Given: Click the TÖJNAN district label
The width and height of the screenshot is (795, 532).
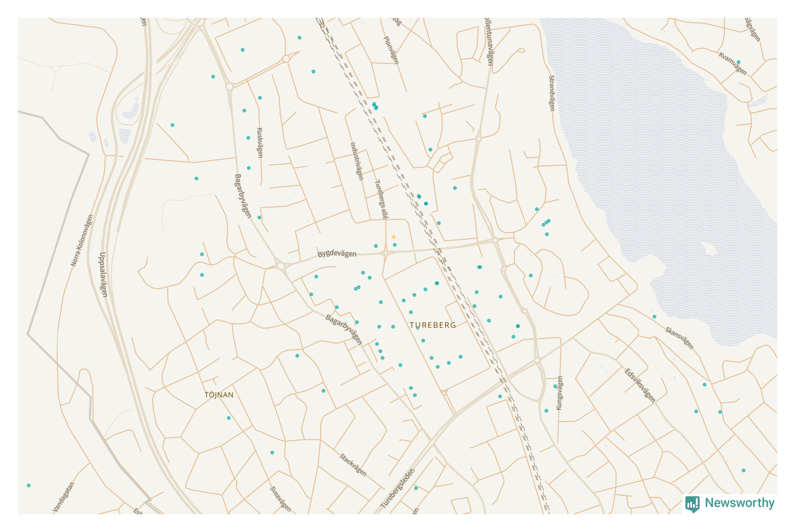Looking at the screenshot, I should point(219,394).
